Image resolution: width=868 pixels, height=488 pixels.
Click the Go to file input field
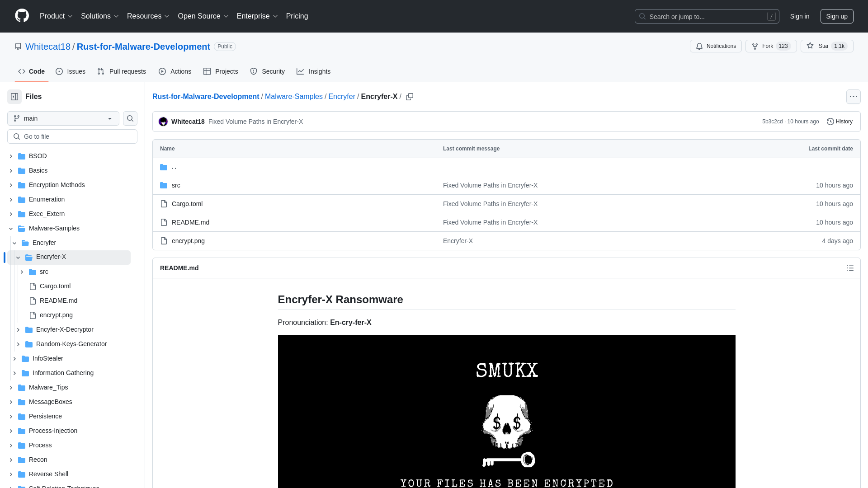point(72,136)
